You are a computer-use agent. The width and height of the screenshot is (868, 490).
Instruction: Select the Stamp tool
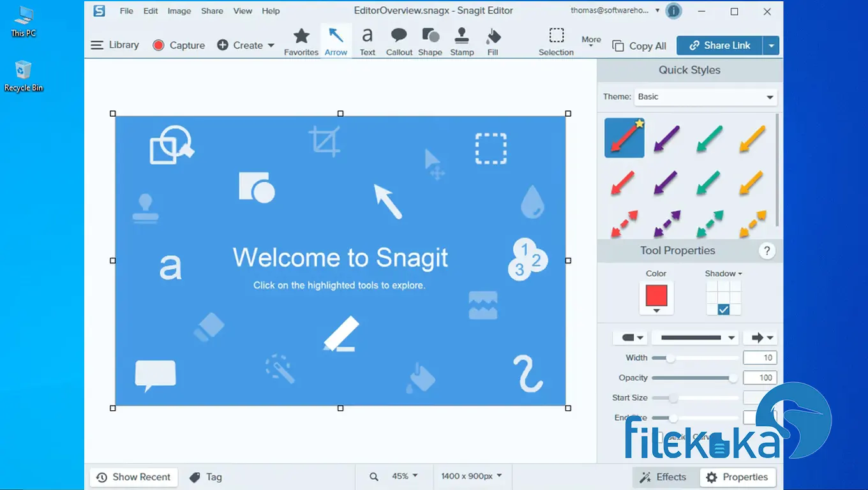[x=462, y=42]
